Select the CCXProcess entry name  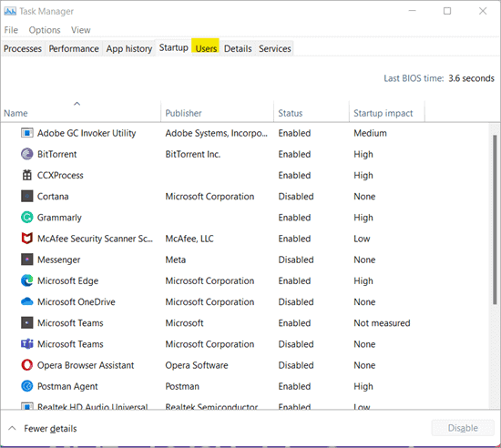pyautogui.click(x=60, y=175)
